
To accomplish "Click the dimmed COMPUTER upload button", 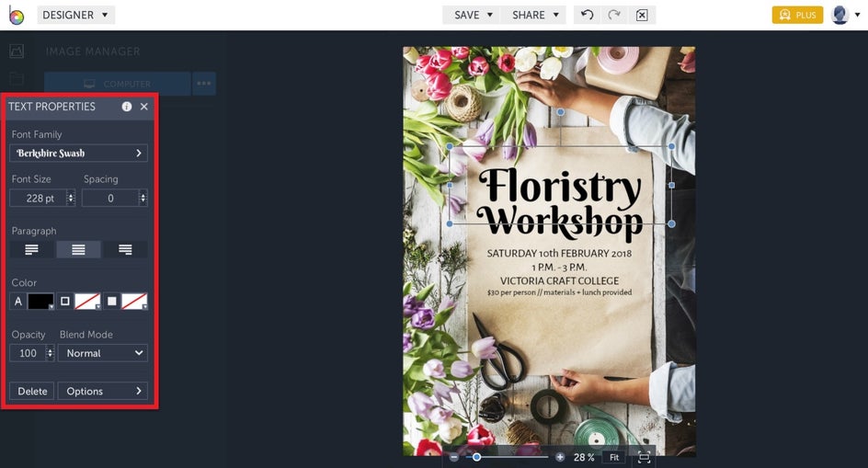I will 118,84.
